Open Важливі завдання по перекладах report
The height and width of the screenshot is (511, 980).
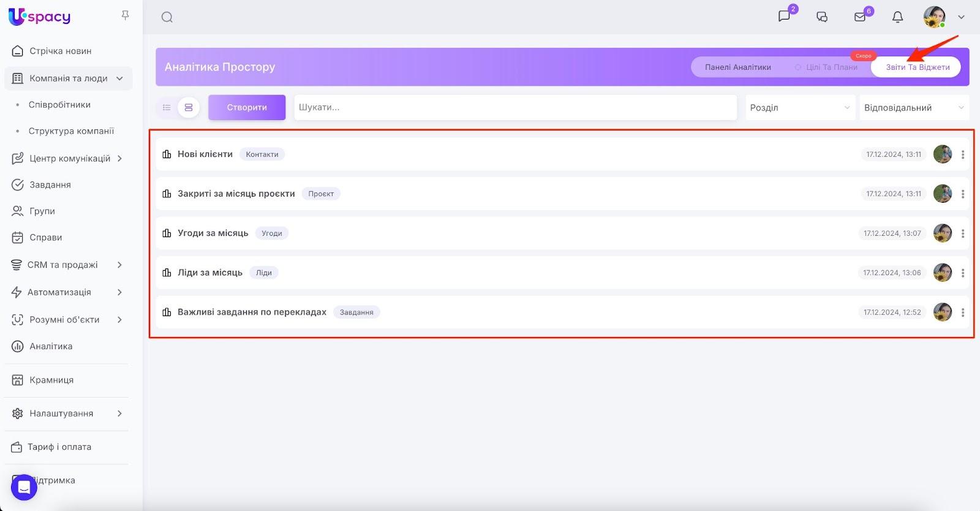(252, 312)
